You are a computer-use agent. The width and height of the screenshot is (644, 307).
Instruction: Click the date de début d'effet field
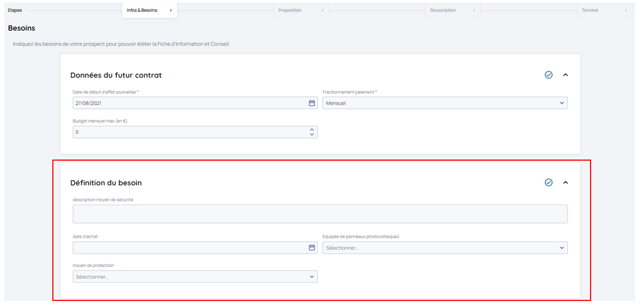tap(187, 103)
